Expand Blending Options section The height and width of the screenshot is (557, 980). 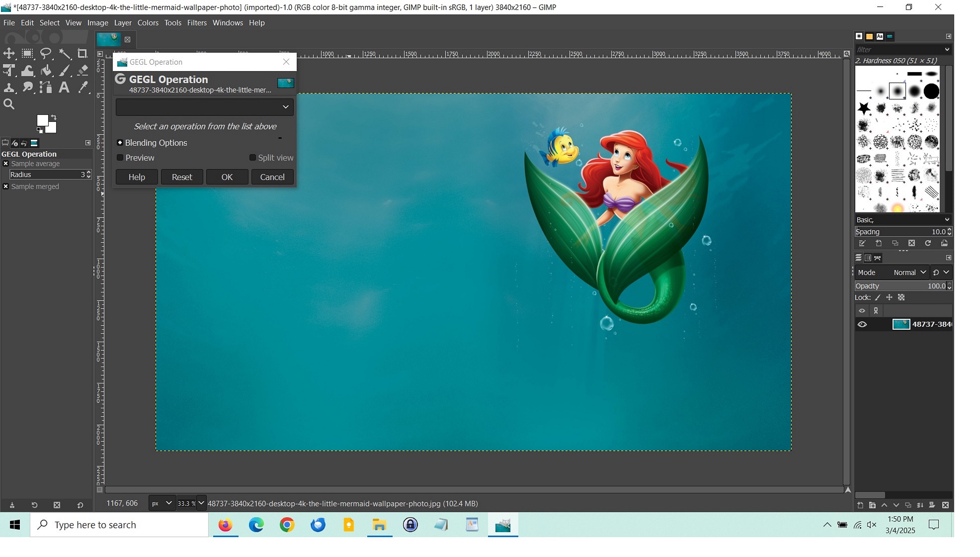pyautogui.click(x=120, y=143)
